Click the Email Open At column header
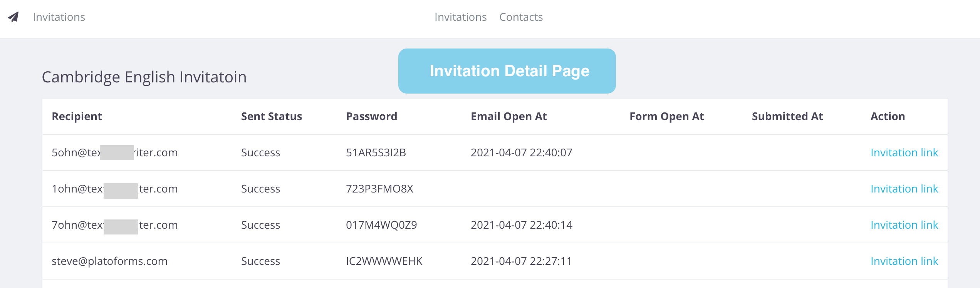Image resolution: width=980 pixels, height=288 pixels. click(x=508, y=116)
